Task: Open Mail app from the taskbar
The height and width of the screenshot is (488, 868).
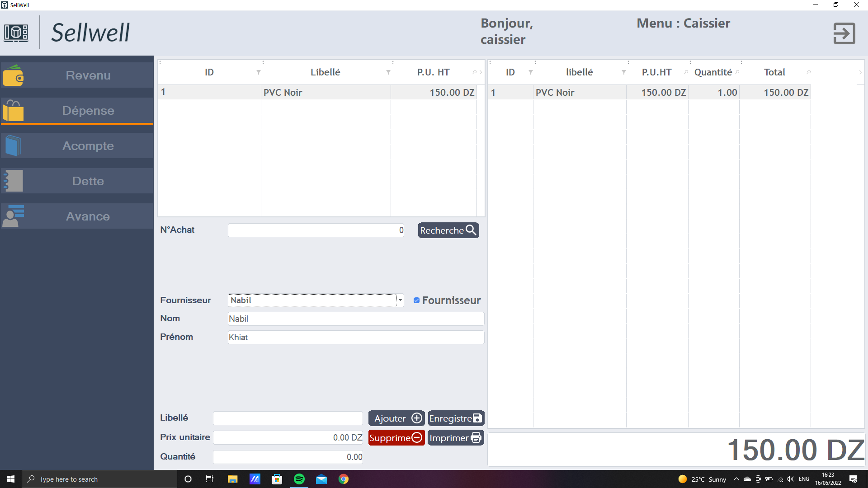Action: coord(321,479)
